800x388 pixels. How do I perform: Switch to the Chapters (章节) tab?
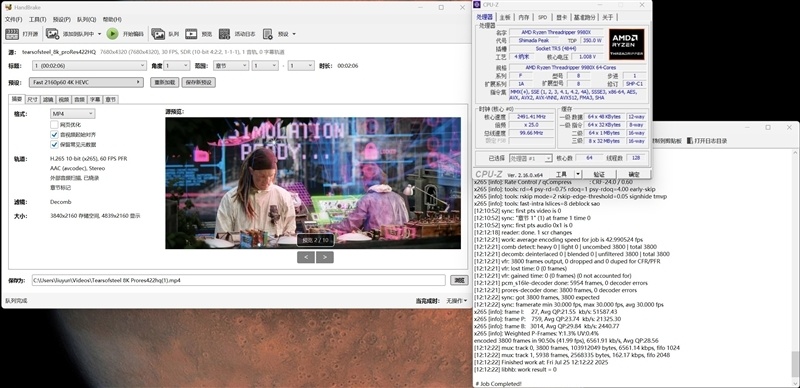(x=110, y=100)
